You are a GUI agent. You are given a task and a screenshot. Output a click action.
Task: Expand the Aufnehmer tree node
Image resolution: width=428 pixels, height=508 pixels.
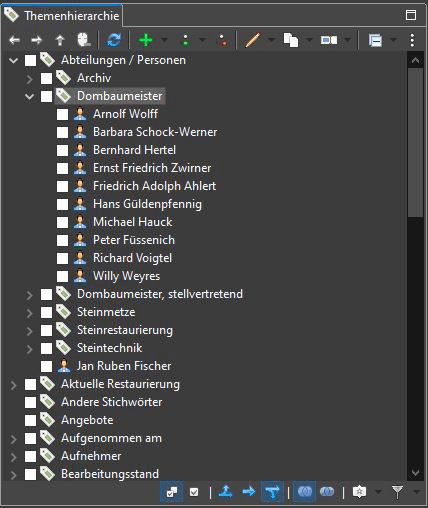(x=13, y=457)
